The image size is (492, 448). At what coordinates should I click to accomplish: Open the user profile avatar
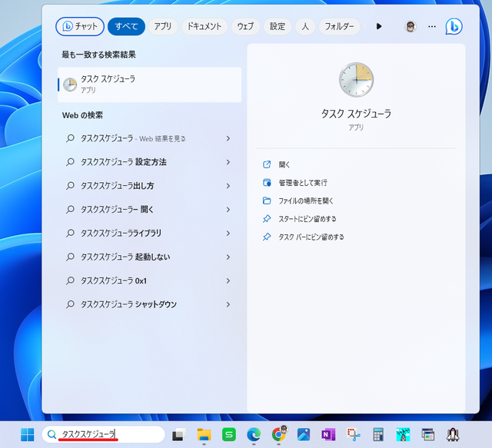[410, 26]
